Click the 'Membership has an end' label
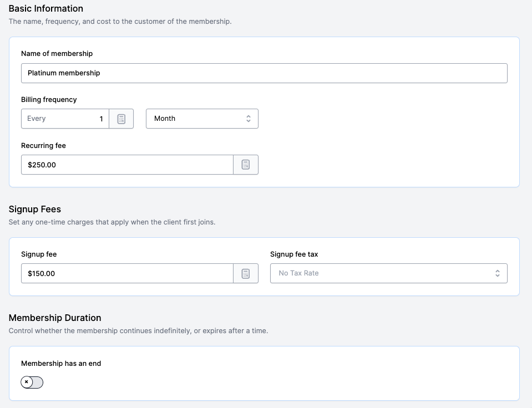Image resolution: width=532 pixels, height=408 pixels. click(61, 364)
